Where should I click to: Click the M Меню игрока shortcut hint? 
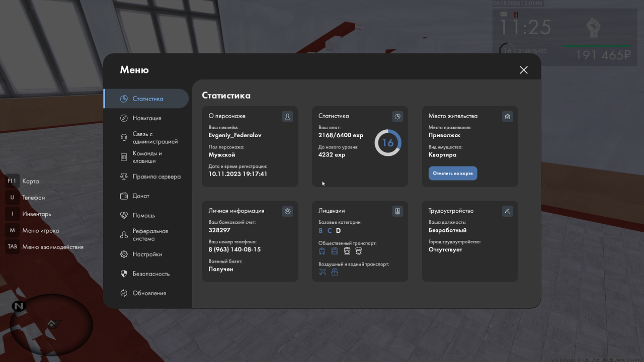click(32, 230)
